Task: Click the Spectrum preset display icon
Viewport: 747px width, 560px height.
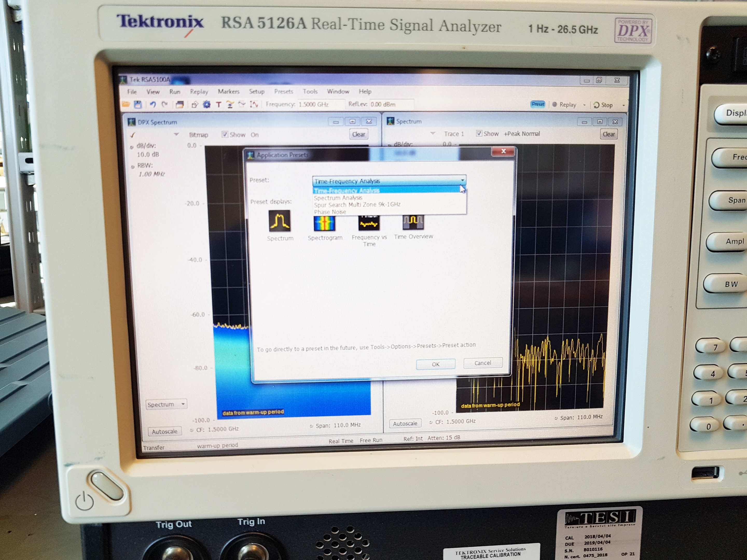Action: click(x=280, y=221)
